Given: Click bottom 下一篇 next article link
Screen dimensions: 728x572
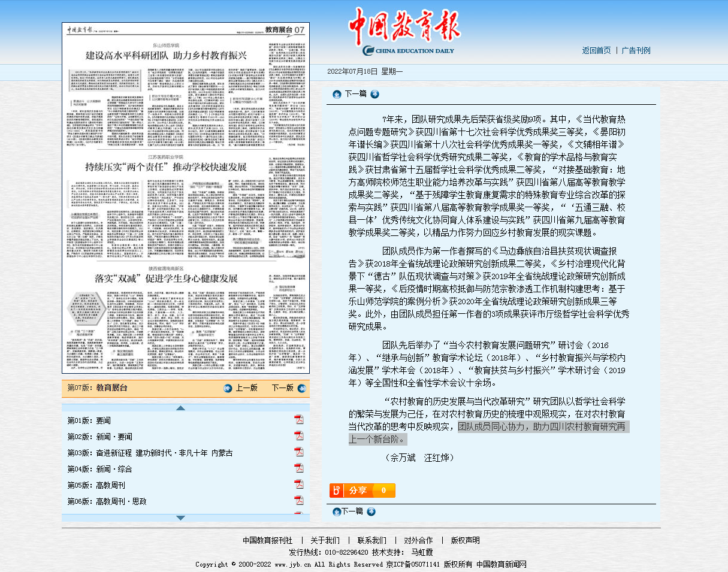Looking at the screenshot, I should pyautogui.click(x=352, y=511).
